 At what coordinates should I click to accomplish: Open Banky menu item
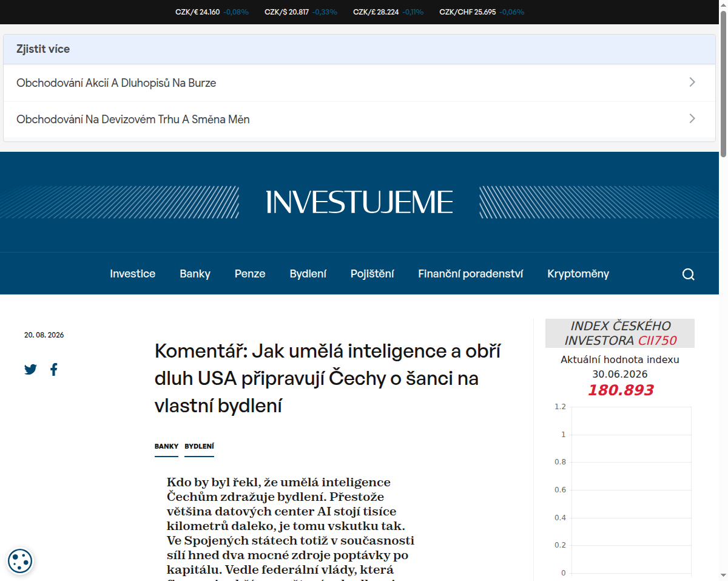point(195,274)
